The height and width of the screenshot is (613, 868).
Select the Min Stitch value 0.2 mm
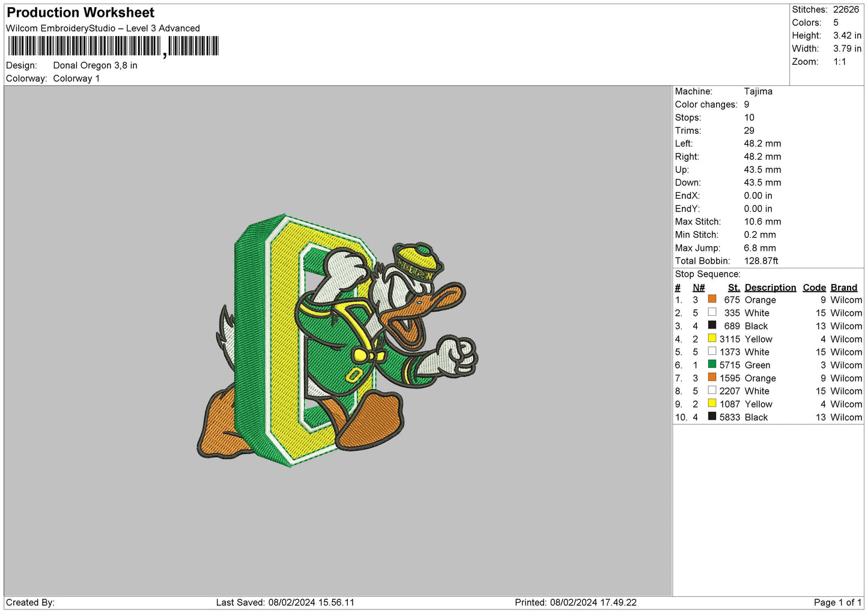(x=760, y=235)
